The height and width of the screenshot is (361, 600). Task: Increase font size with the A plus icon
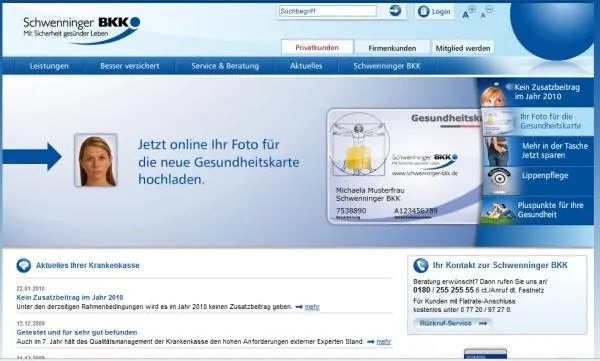click(468, 12)
